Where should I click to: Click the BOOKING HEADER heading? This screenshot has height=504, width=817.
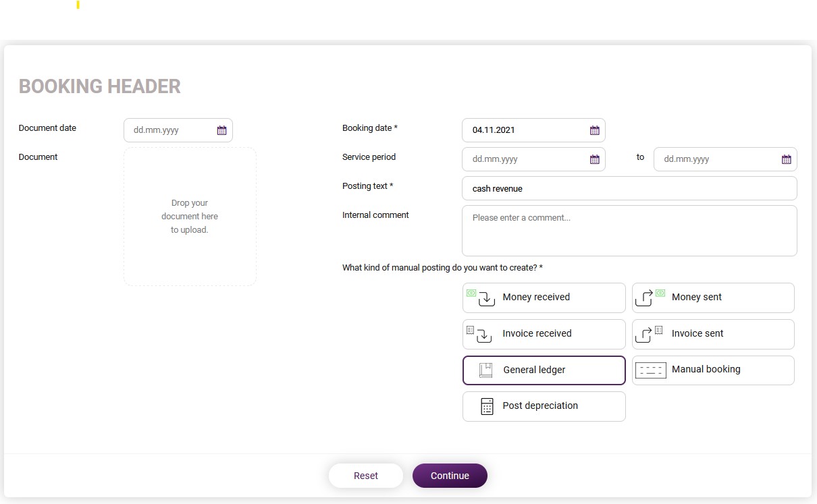[100, 86]
